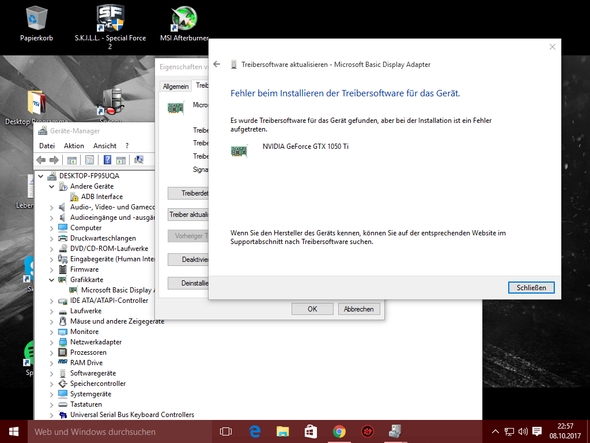The image size is (590, 443).
Task: Expand the Netzwerkadapter category
Action: tap(52, 343)
